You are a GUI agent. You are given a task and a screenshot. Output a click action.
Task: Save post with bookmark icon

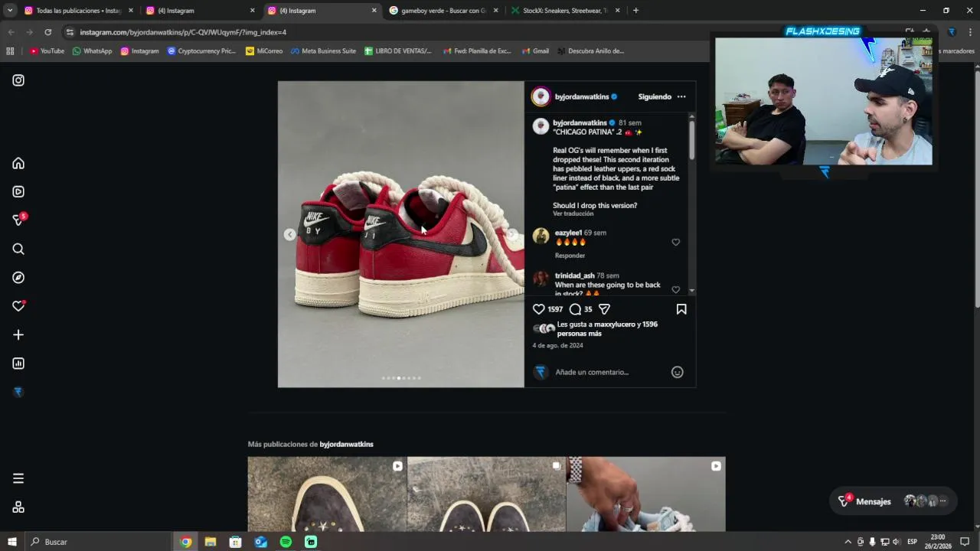click(681, 309)
